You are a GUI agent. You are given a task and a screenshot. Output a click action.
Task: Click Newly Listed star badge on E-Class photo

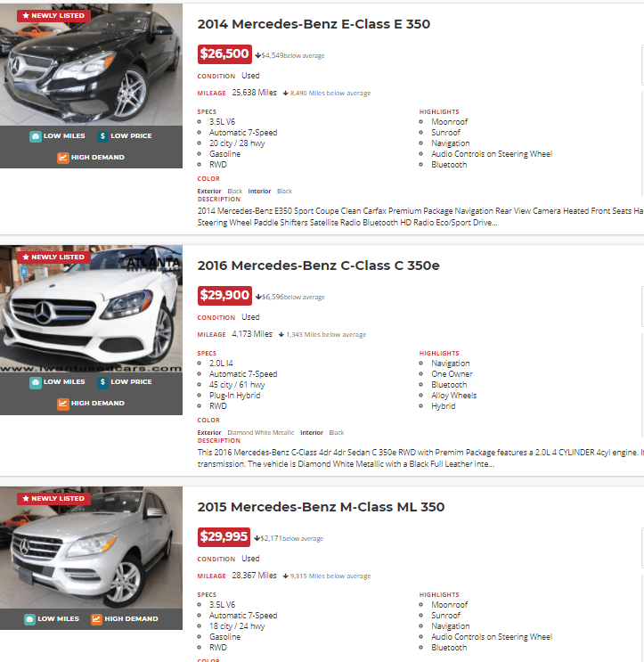53,16
